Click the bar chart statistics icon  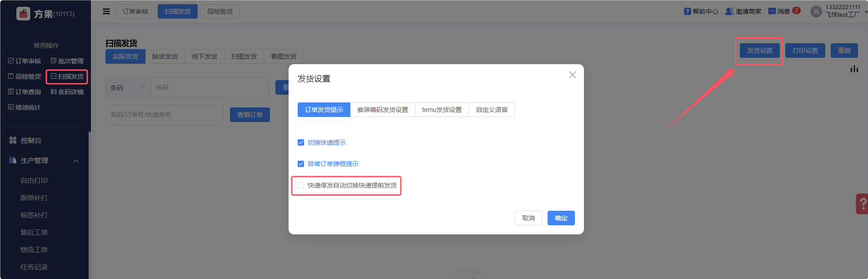point(854,69)
